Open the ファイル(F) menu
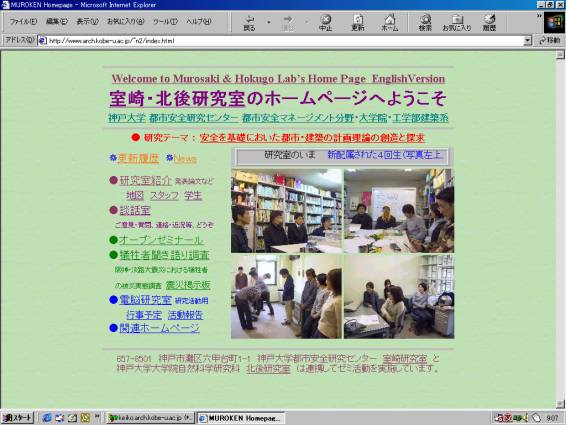The height and width of the screenshot is (425, 566). click(x=23, y=21)
